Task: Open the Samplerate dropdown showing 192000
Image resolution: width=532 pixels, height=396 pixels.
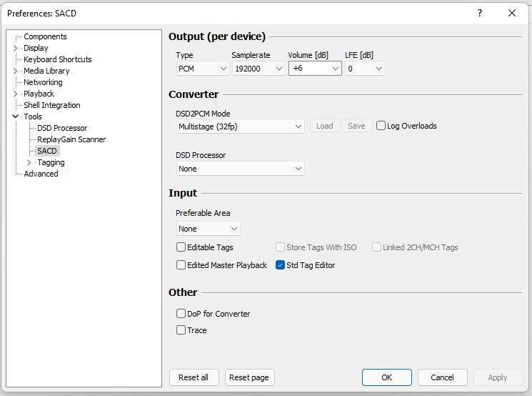Action: 258,69
